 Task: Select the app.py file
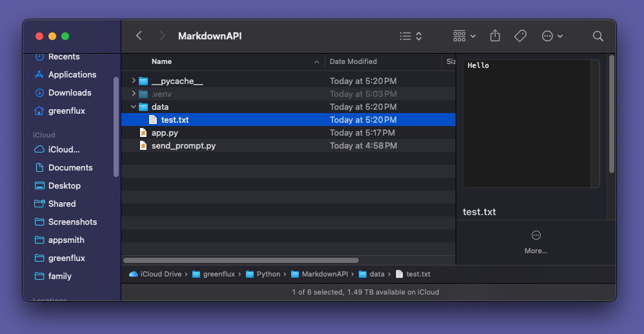click(x=165, y=132)
